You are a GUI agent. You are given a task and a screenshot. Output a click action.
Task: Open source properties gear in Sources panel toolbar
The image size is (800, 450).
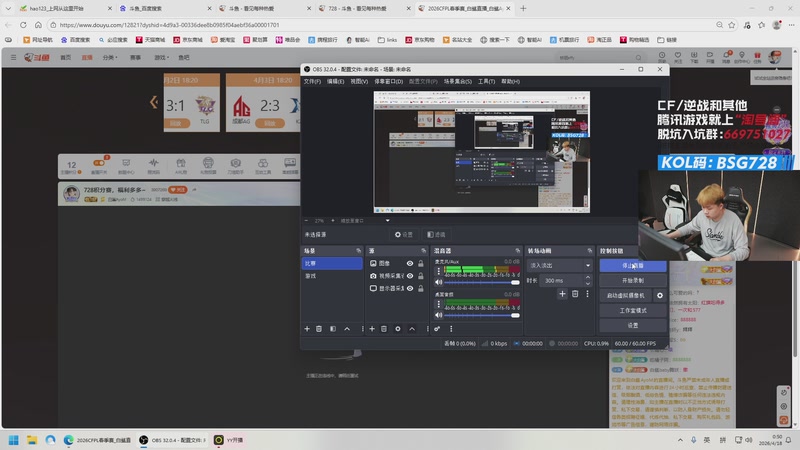[398, 329]
